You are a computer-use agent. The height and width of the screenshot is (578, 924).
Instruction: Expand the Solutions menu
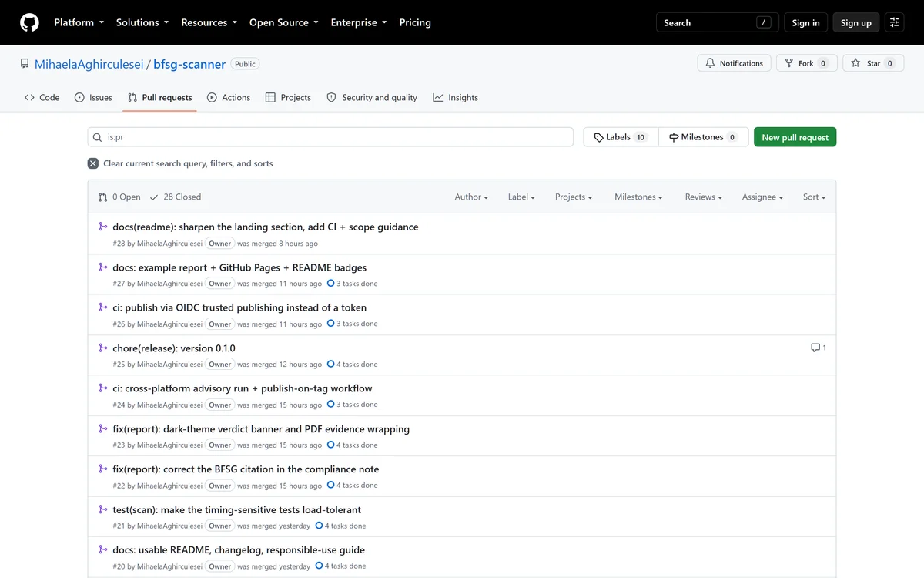click(x=142, y=22)
